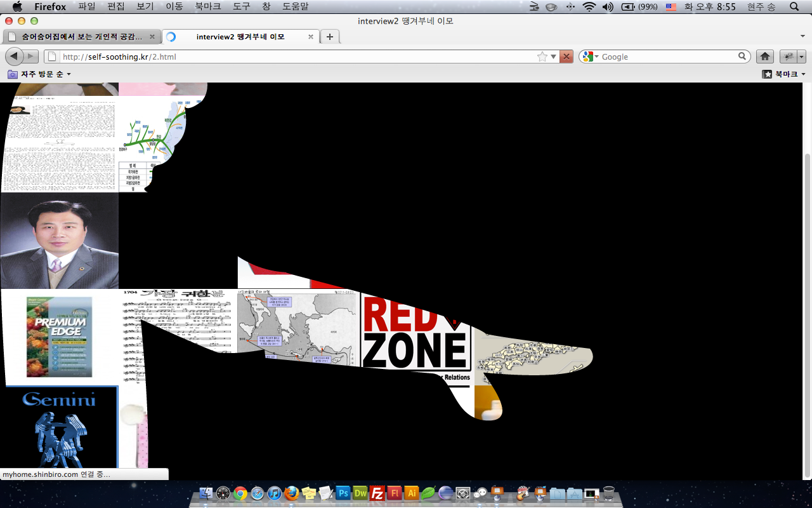Go to Firefox home page button

point(765,57)
